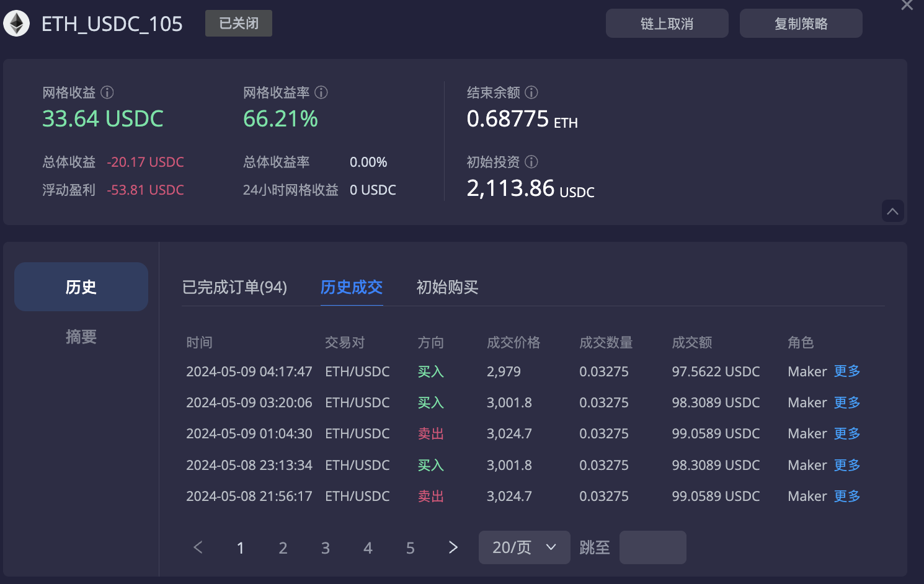Click the 跳至 page number input field
Image resolution: width=924 pixels, height=584 pixels.
pyautogui.click(x=653, y=547)
